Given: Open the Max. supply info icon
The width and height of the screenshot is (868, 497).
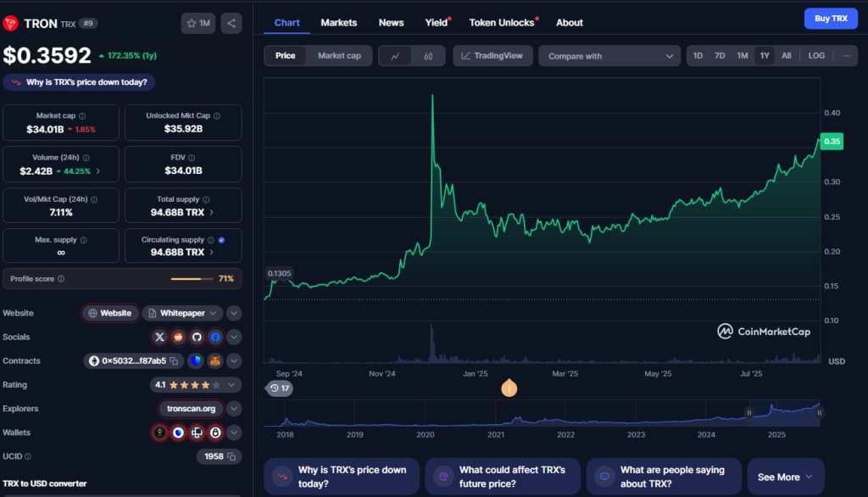Looking at the screenshot, I should [x=84, y=240].
